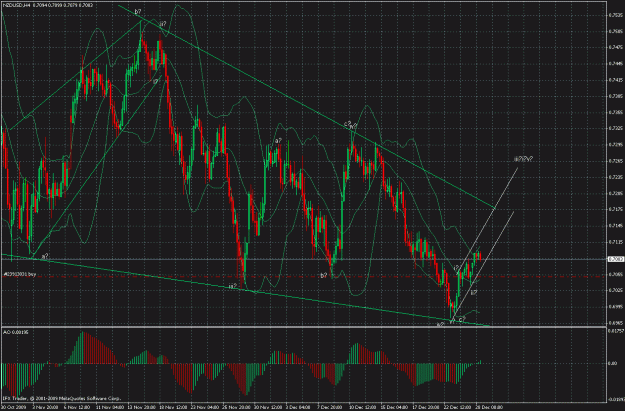This screenshot has width=625, height=411.
Task: Select the b? wave label at chart top
Action: coord(138,12)
